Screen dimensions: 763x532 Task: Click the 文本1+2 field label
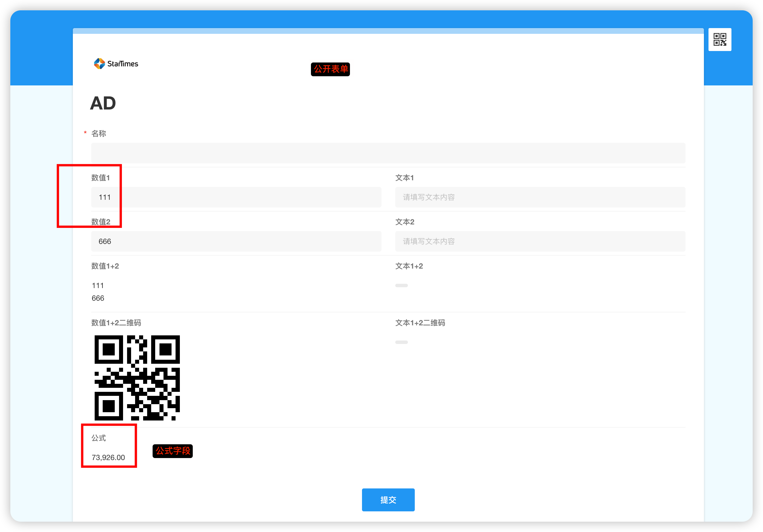tap(409, 266)
